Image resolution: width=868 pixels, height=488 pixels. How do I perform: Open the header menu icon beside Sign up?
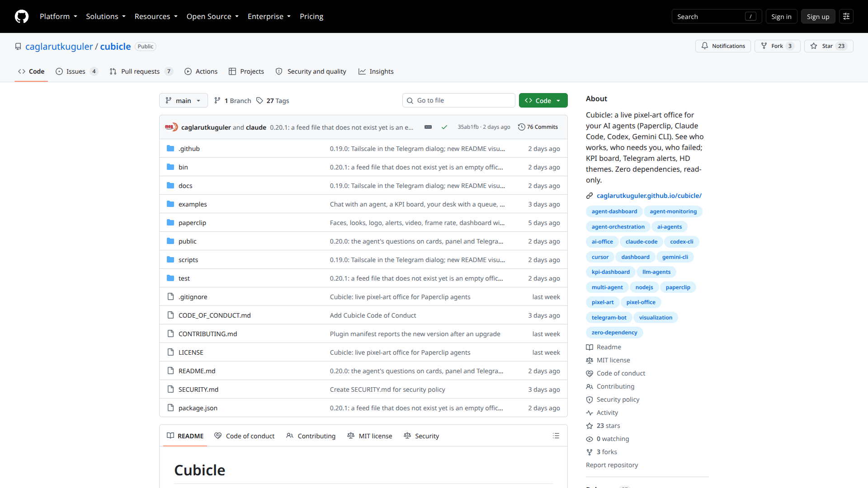coord(846,16)
